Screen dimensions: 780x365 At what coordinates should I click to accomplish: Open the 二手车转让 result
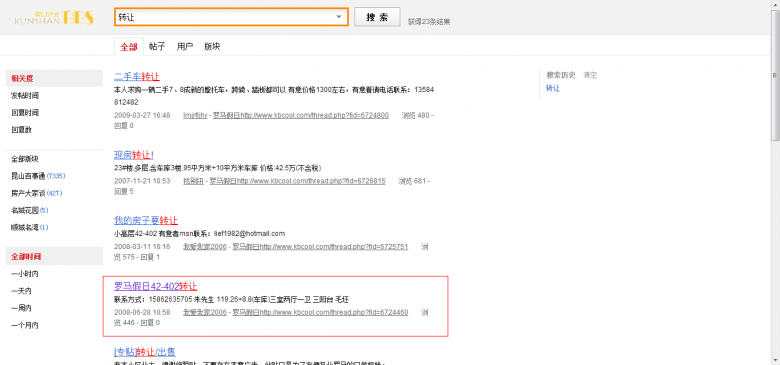pyautogui.click(x=137, y=77)
